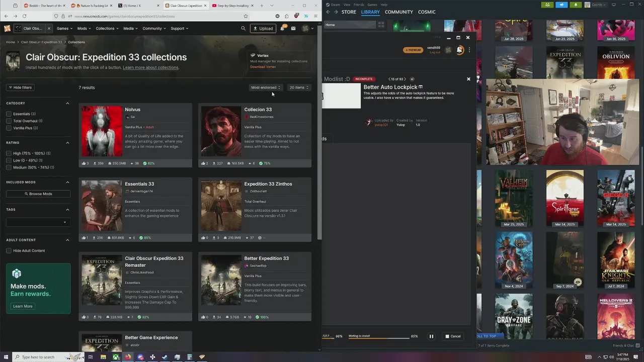Open the Vortex three-dot menu
The width and height of the screenshot is (644, 362).
pos(469,50)
